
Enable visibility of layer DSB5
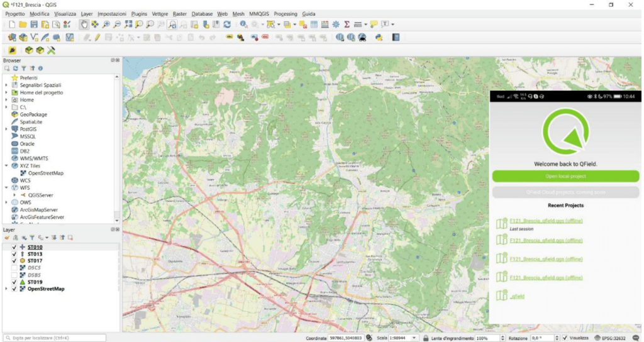click(14, 275)
